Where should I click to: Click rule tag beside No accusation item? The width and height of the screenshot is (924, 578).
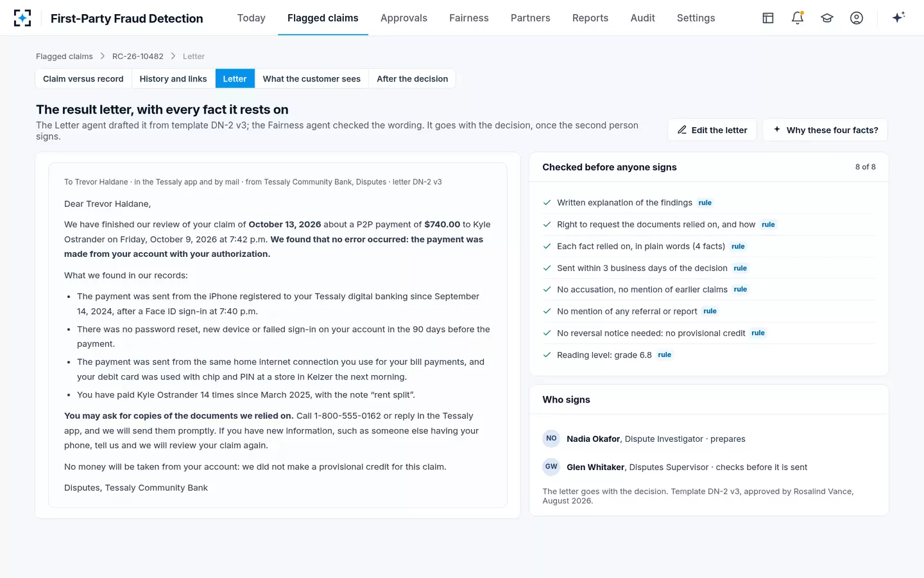tap(740, 290)
